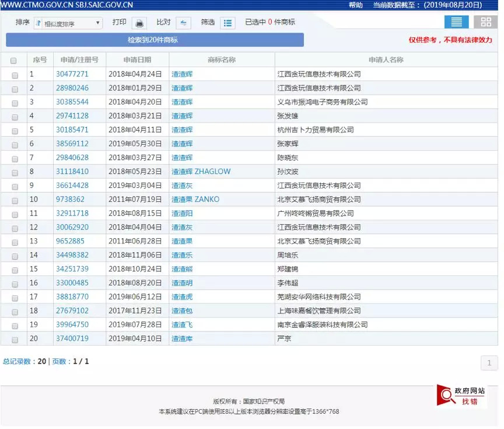This screenshot has width=504, height=429.
Task: Switch to grid view layout icon
Action: [485, 22]
